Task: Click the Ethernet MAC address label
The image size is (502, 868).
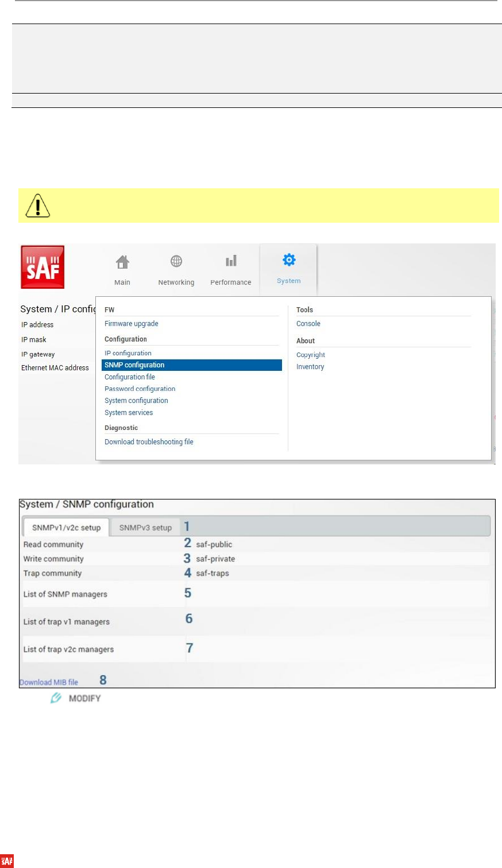Action: (x=55, y=368)
